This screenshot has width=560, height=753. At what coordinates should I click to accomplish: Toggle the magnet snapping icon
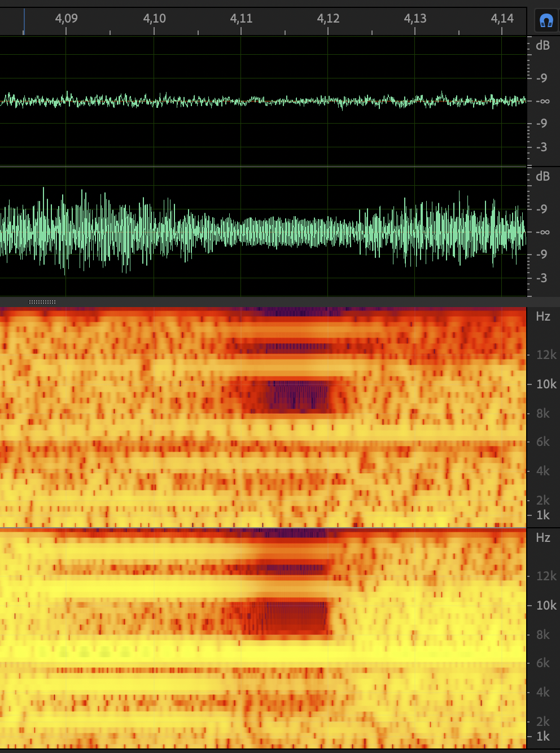pyautogui.click(x=546, y=21)
